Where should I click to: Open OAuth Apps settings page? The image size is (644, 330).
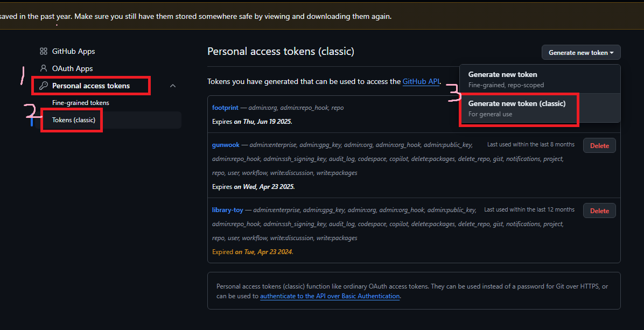click(x=72, y=68)
